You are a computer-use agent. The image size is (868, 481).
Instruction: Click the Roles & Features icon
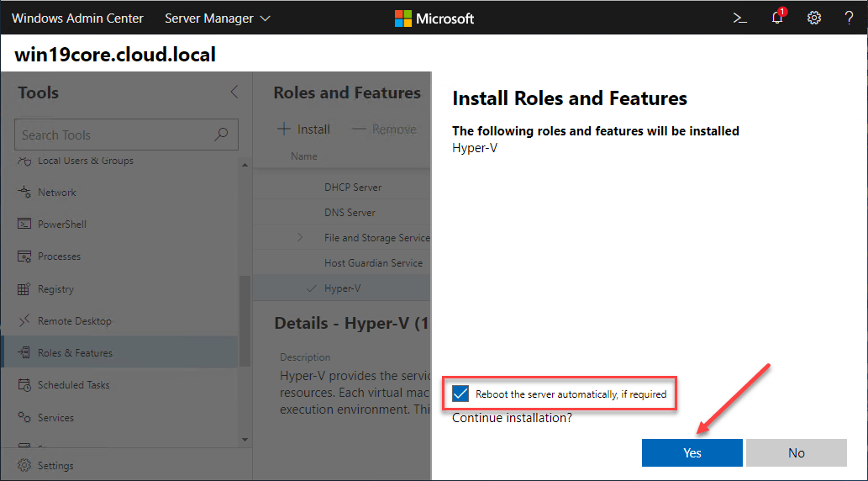click(x=24, y=352)
